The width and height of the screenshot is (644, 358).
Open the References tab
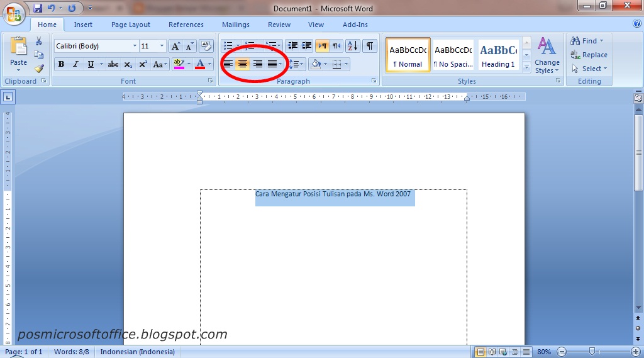[186, 25]
